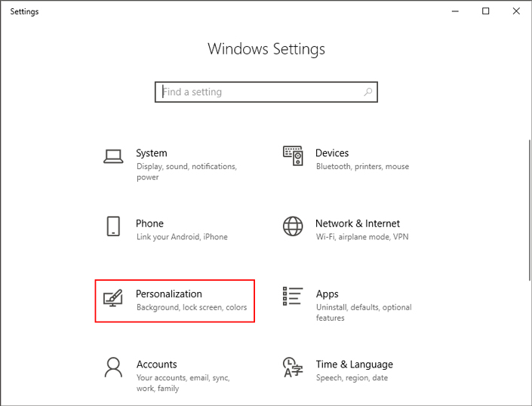This screenshot has width=532, height=406.
Task: Open the Personalization paintbrush icon
Action: point(113,298)
